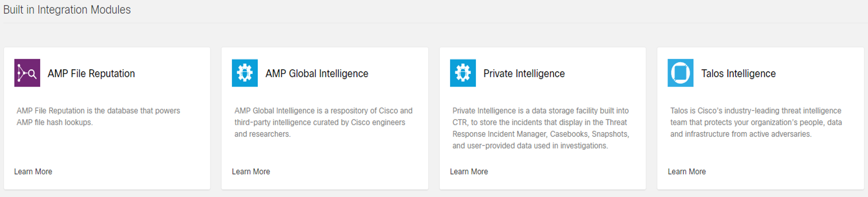Open Learn More for AMP File Reputation
868x197 pixels.
[x=33, y=172]
